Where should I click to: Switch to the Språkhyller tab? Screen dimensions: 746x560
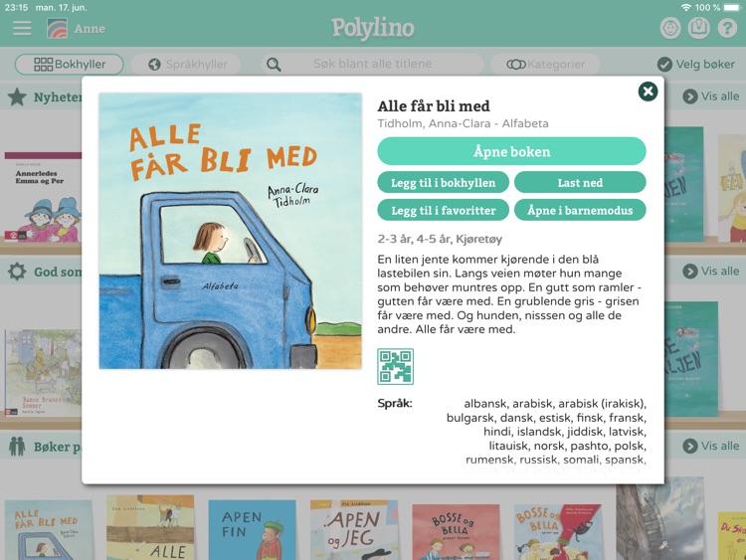click(186, 65)
